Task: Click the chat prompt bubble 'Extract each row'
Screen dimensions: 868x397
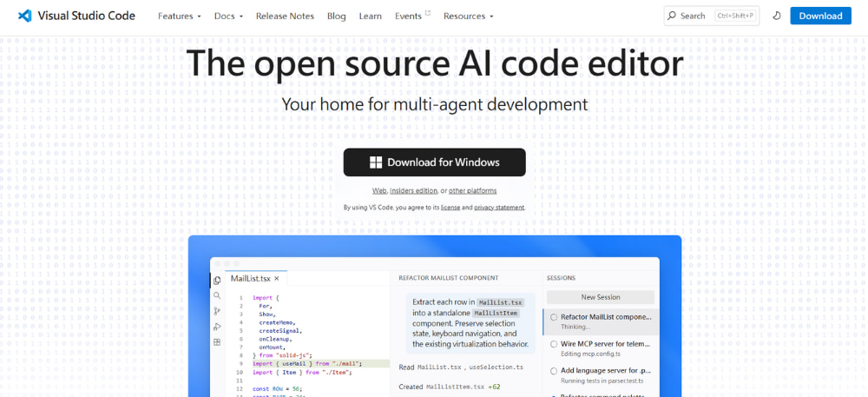Action: tap(470, 323)
